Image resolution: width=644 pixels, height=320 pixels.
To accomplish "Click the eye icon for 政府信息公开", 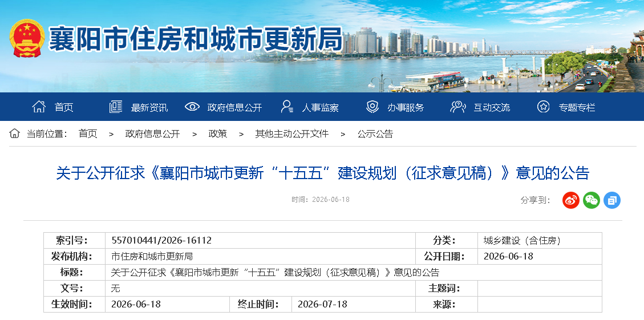I will (192, 107).
